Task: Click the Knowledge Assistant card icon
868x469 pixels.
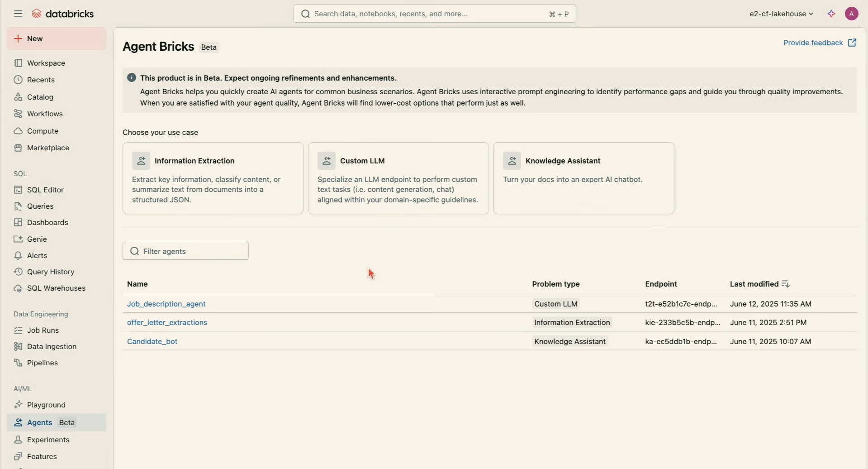Action: 512,161
